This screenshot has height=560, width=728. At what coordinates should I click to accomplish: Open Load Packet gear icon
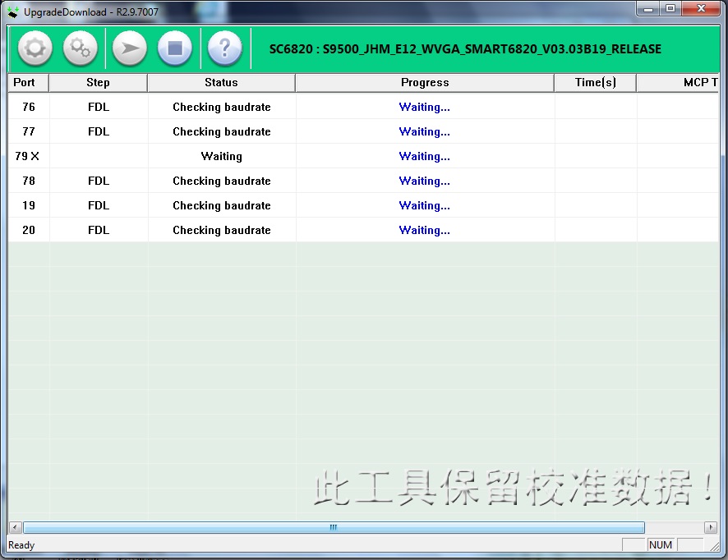coord(35,48)
